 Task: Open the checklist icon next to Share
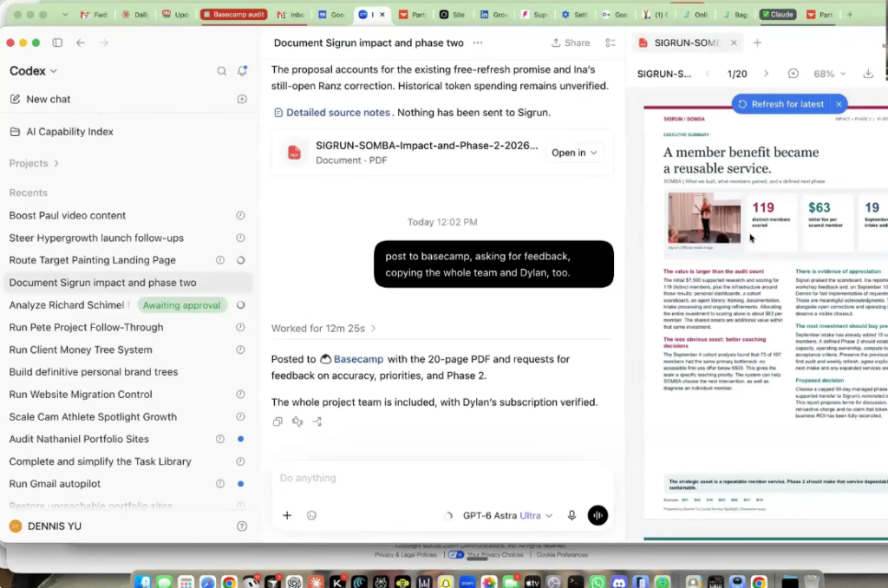[x=610, y=42]
